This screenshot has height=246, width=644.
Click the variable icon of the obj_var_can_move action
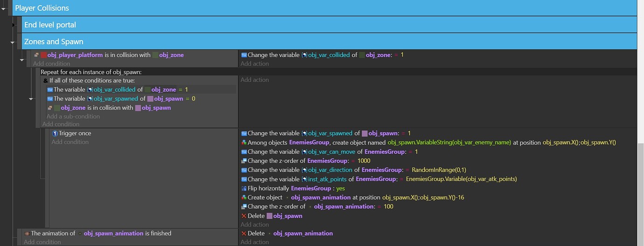pyautogui.click(x=244, y=152)
